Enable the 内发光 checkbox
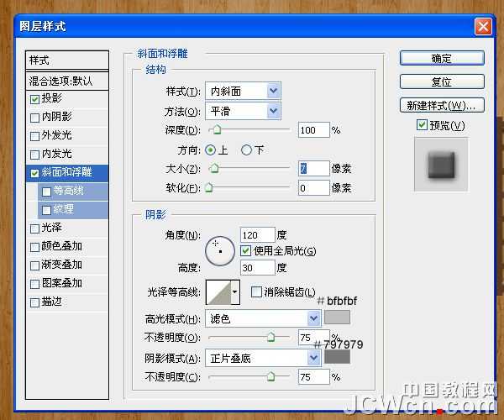Image resolution: width=504 pixels, height=420 pixels. click(34, 155)
